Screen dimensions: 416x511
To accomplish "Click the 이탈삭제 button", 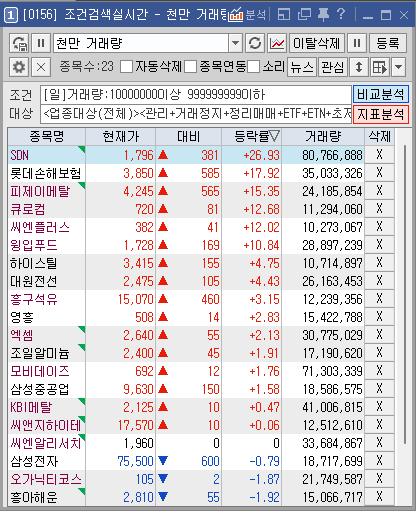I will [316, 43].
